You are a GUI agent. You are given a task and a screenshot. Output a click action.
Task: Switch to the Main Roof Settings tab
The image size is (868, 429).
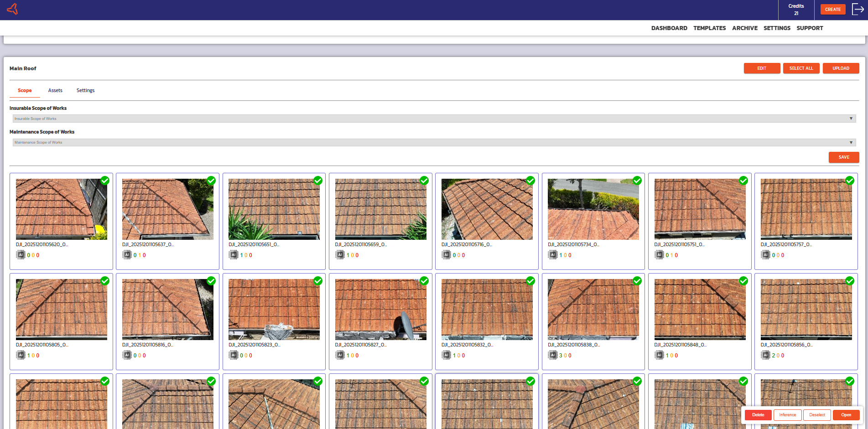pyautogui.click(x=85, y=90)
